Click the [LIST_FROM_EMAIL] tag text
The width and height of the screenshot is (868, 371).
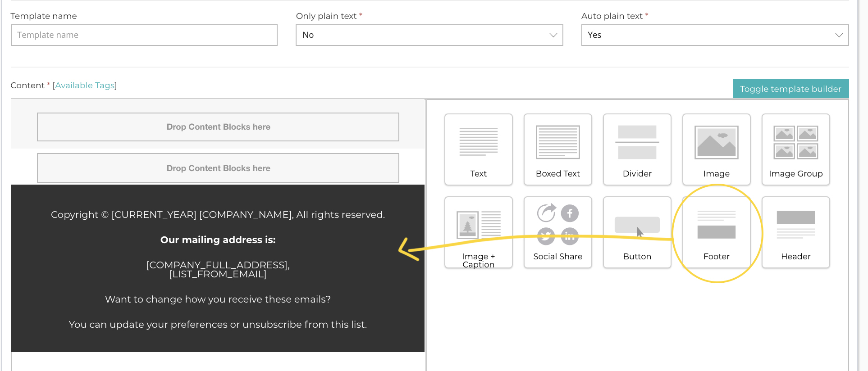218,274
